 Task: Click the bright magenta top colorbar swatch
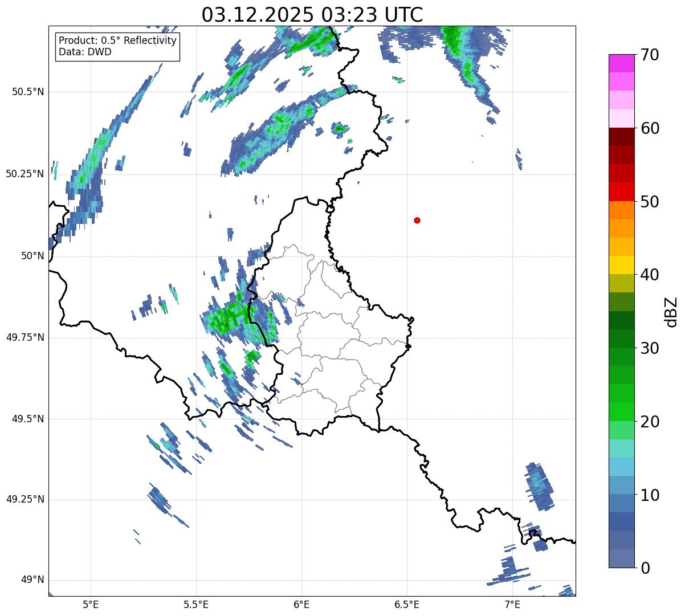tap(621, 63)
